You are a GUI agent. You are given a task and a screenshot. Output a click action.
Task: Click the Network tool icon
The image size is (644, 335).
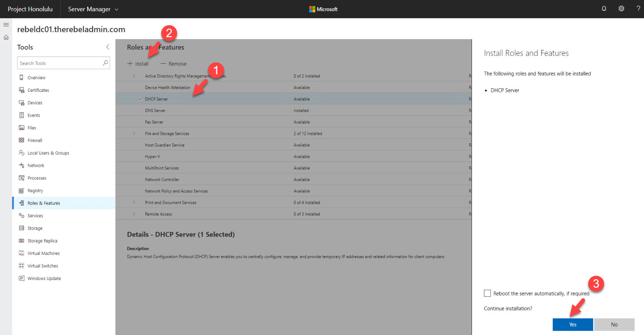(x=21, y=165)
